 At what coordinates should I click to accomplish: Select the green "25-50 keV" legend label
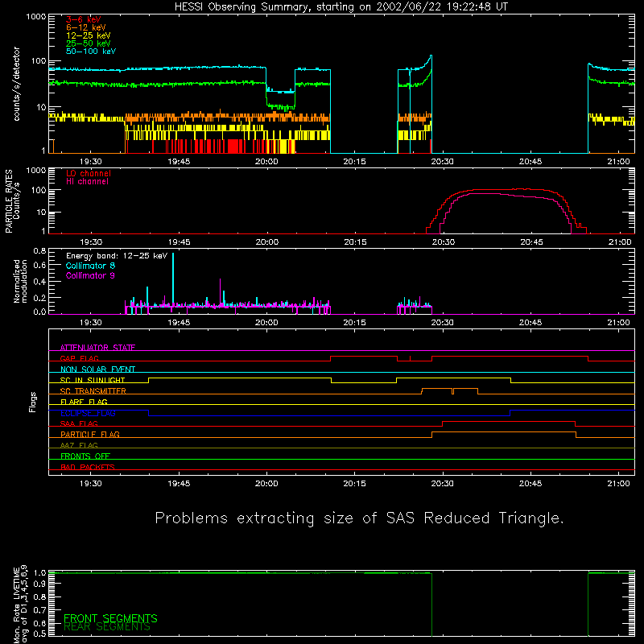pos(89,43)
